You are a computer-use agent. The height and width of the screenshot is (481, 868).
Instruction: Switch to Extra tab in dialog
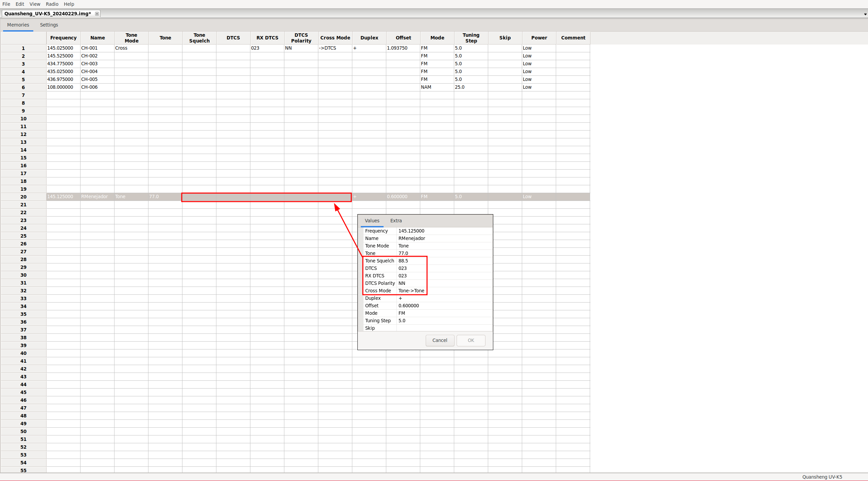pyautogui.click(x=396, y=221)
